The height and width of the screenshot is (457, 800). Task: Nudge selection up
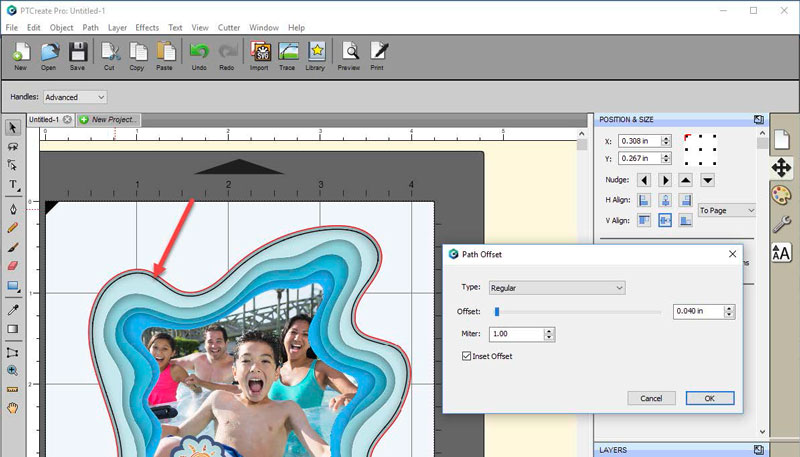click(x=686, y=180)
